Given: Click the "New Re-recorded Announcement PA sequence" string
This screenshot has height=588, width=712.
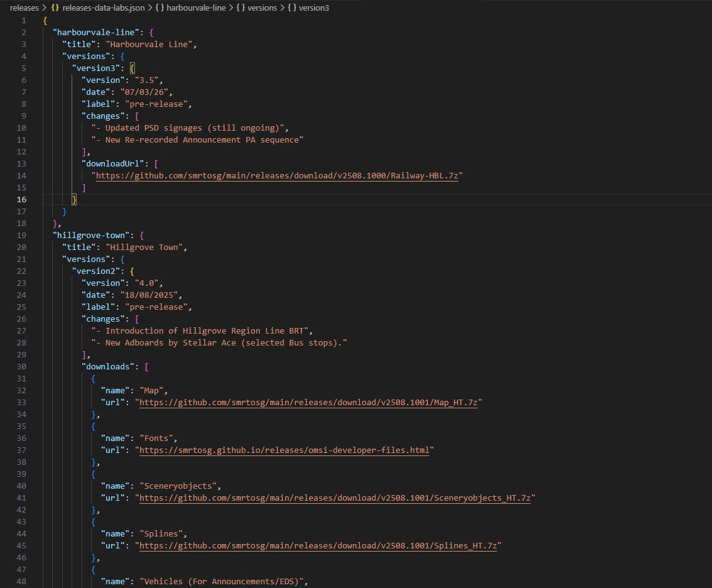Looking at the screenshot, I should pos(197,140).
